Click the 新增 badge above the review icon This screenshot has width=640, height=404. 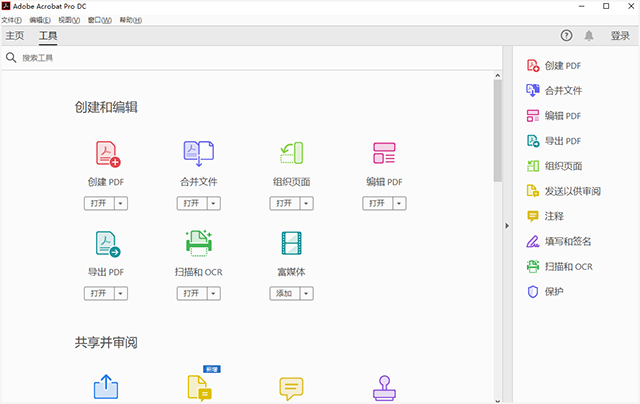pyautogui.click(x=212, y=369)
